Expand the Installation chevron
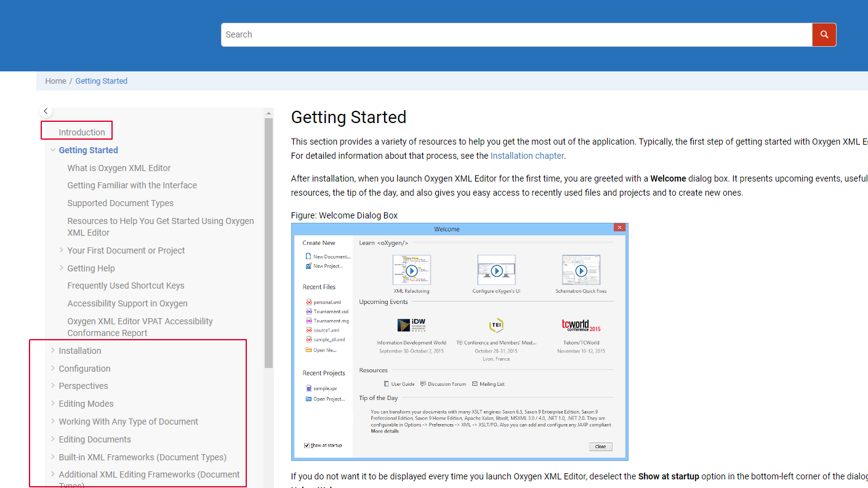 click(x=53, y=350)
